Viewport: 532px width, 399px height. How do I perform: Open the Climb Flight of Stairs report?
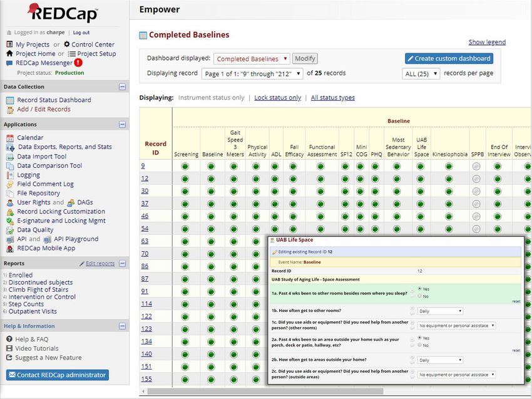pos(38,289)
